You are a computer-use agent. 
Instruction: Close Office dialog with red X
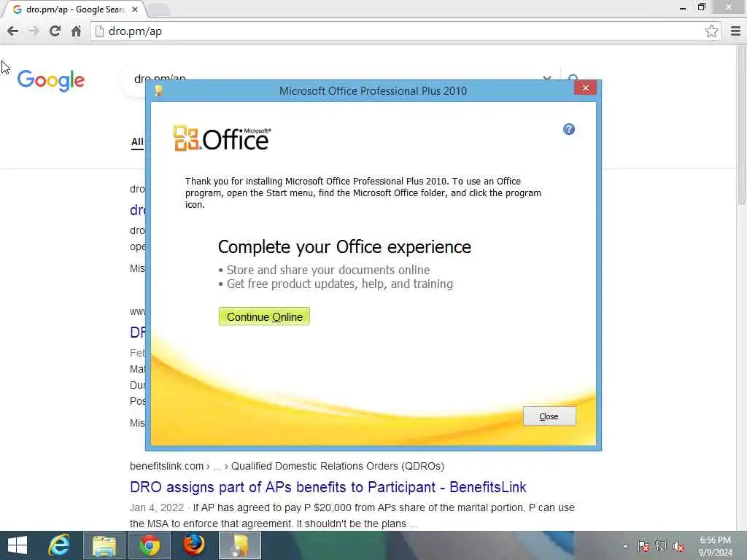pyautogui.click(x=586, y=87)
